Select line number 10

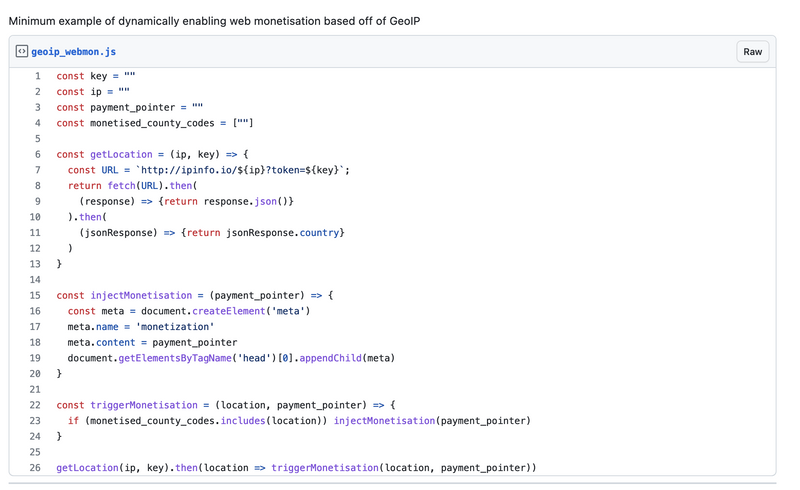[35, 217]
